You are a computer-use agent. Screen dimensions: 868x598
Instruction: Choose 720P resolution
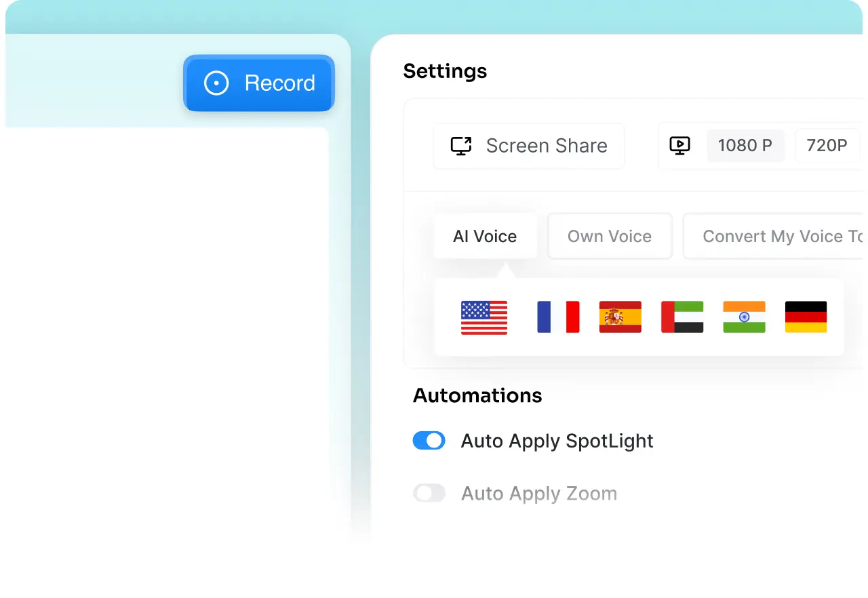pyautogui.click(x=827, y=146)
